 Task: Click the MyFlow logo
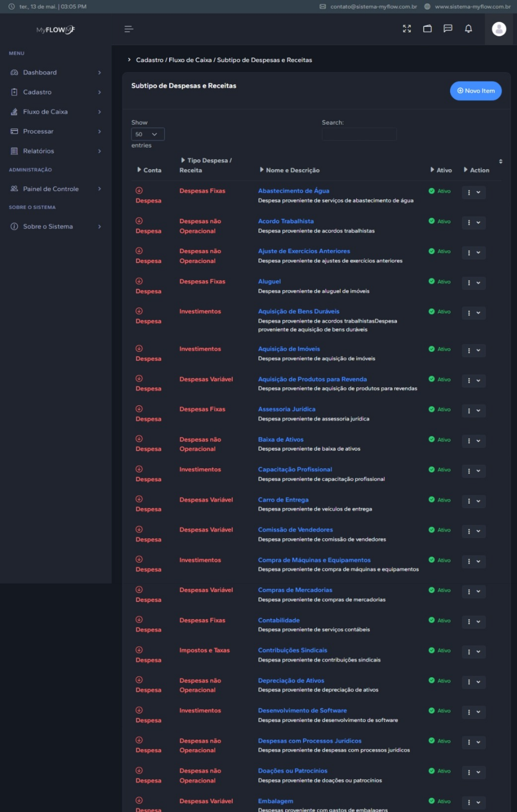55,30
